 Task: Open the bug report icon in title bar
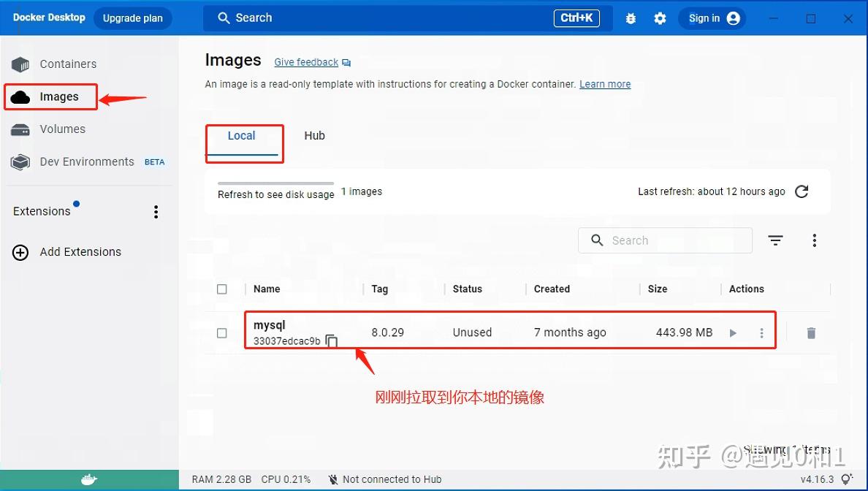coord(631,18)
